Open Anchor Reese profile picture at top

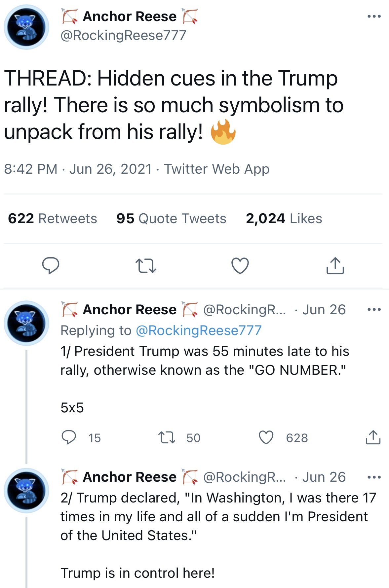(26, 27)
